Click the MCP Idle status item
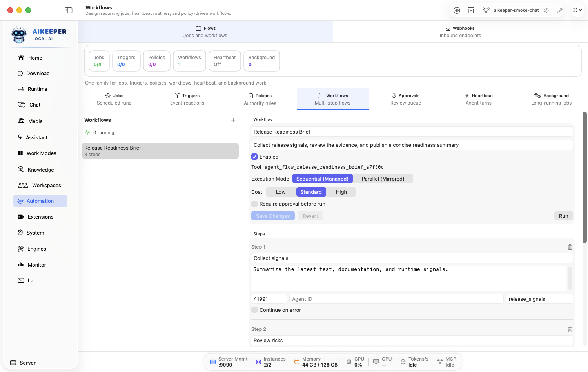588x372 pixels. tap(447, 362)
